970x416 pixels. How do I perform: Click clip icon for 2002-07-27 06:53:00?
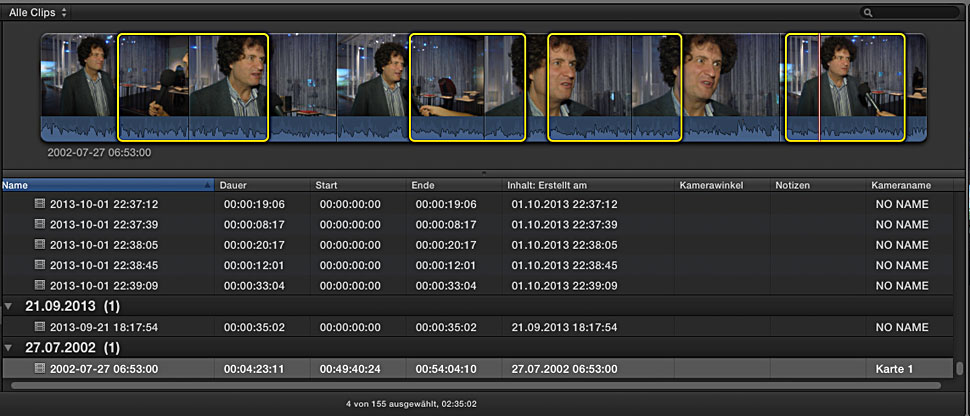point(40,369)
